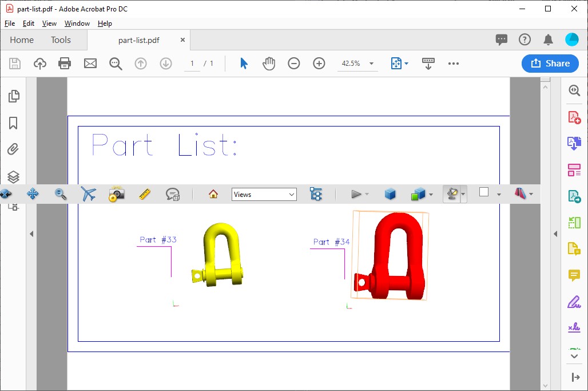Viewport: 588px width, 391px height.
Task: Open extra lighting options dropdown
Action: (x=463, y=195)
